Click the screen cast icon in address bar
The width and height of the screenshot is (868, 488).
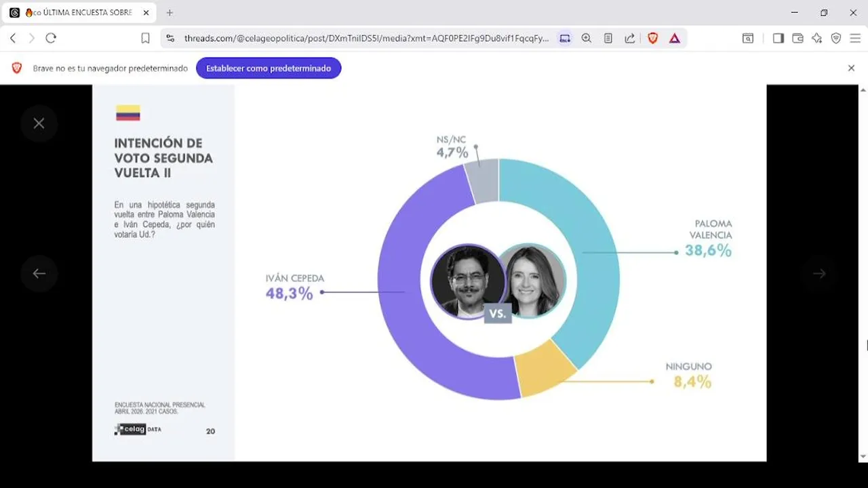point(565,39)
